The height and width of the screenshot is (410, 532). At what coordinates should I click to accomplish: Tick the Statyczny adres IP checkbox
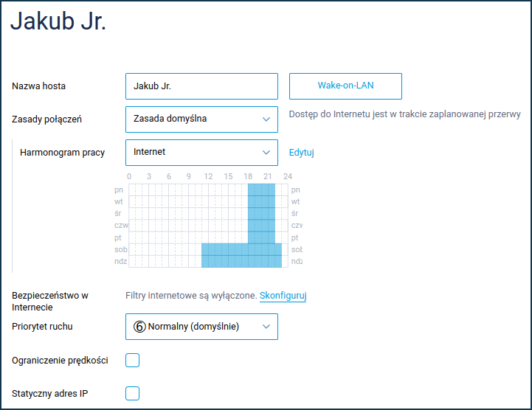[133, 394]
